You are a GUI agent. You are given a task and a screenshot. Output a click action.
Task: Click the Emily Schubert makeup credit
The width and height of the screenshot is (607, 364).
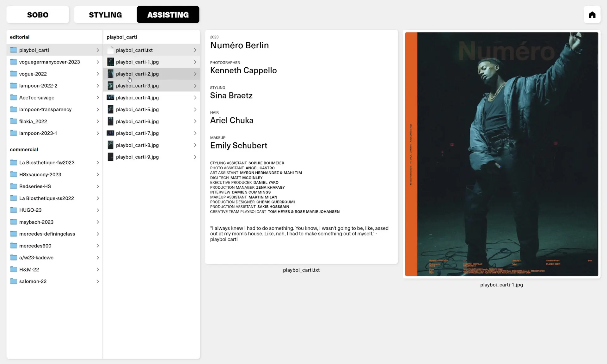(239, 145)
